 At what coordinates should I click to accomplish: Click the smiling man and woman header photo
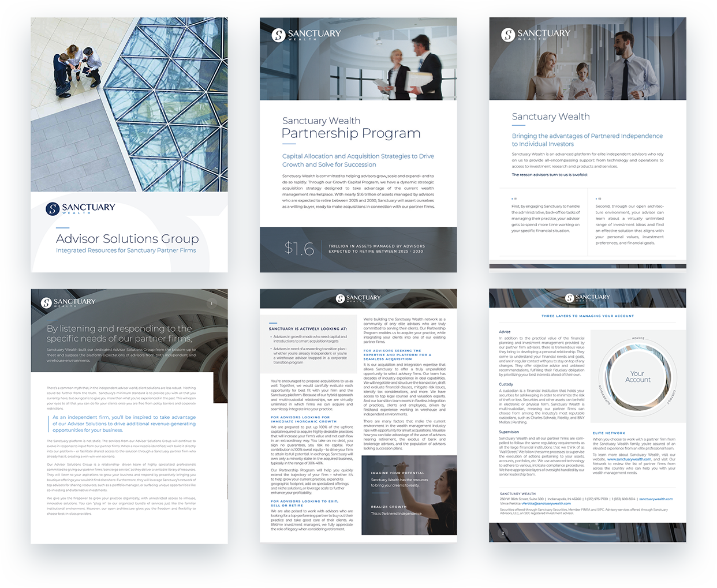pyautogui.click(x=588, y=58)
